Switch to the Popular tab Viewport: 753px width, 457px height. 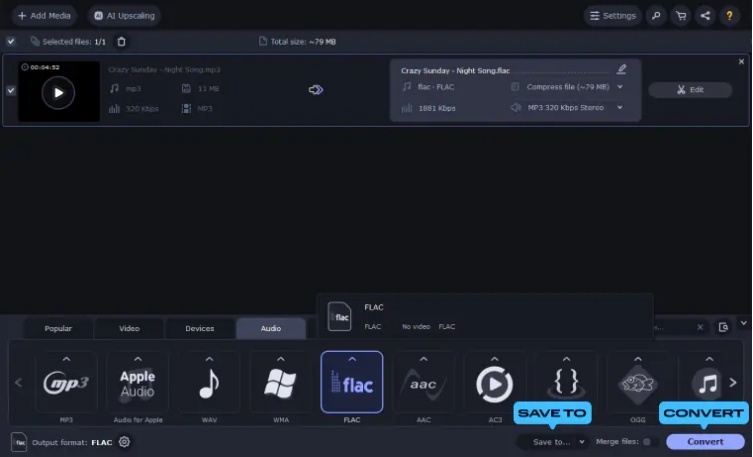pyautogui.click(x=58, y=328)
